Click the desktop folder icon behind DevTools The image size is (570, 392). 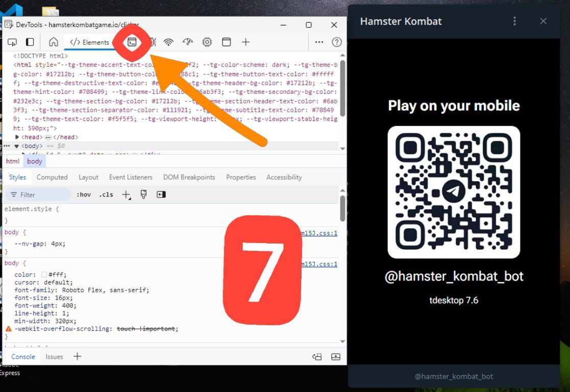point(50,11)
